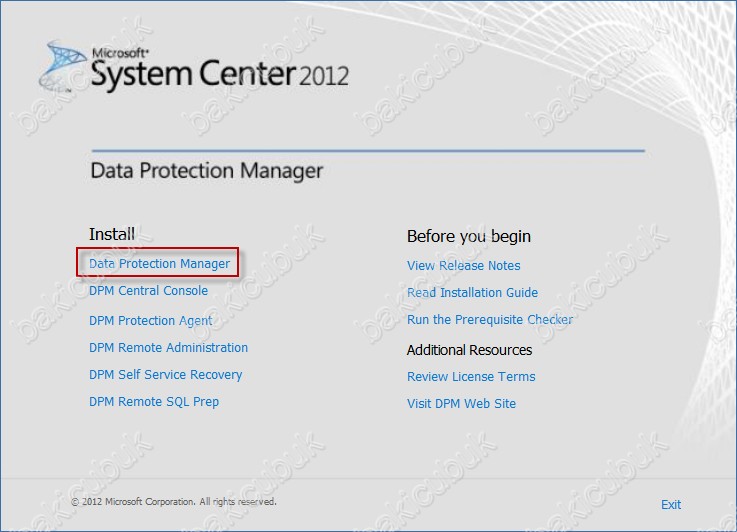Launch the Data Protection Manager install link

(x=159, y=264)
